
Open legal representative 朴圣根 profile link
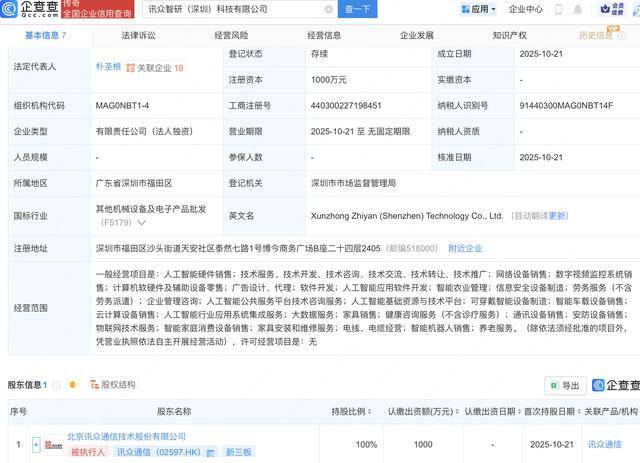pyautogui.click(x=108, y=68)
